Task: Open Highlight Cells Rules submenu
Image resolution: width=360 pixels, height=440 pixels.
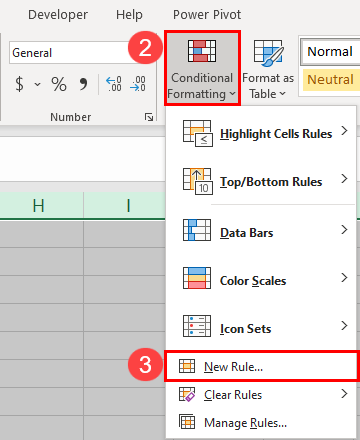Action: pos(261,134)
